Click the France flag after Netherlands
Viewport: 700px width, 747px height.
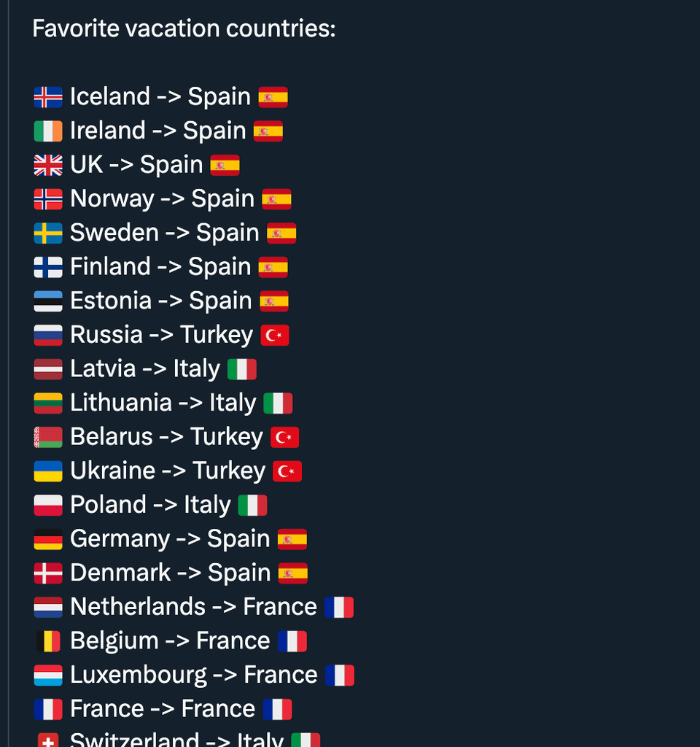(x=339, y=608)
